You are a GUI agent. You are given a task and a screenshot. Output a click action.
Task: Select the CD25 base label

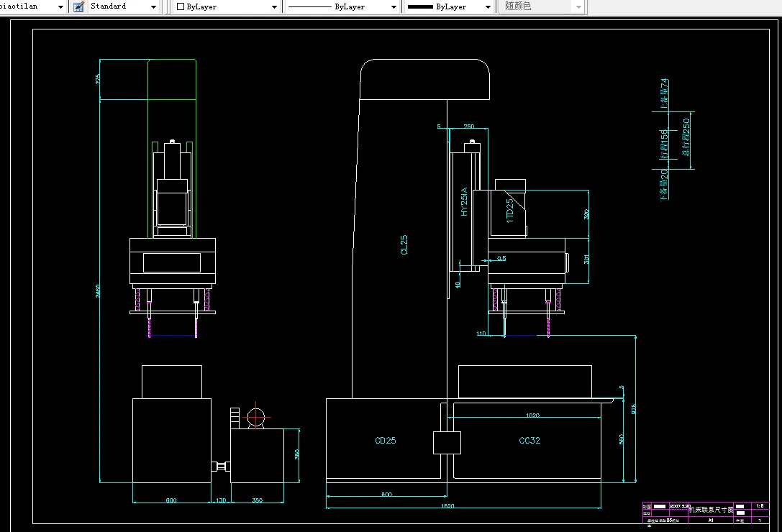pos(386,440)
